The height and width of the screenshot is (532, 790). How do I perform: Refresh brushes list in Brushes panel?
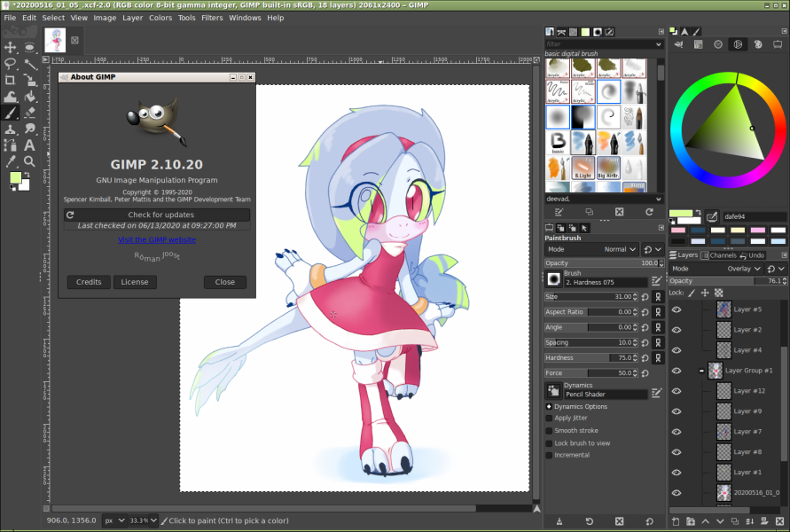coord(649,212)
